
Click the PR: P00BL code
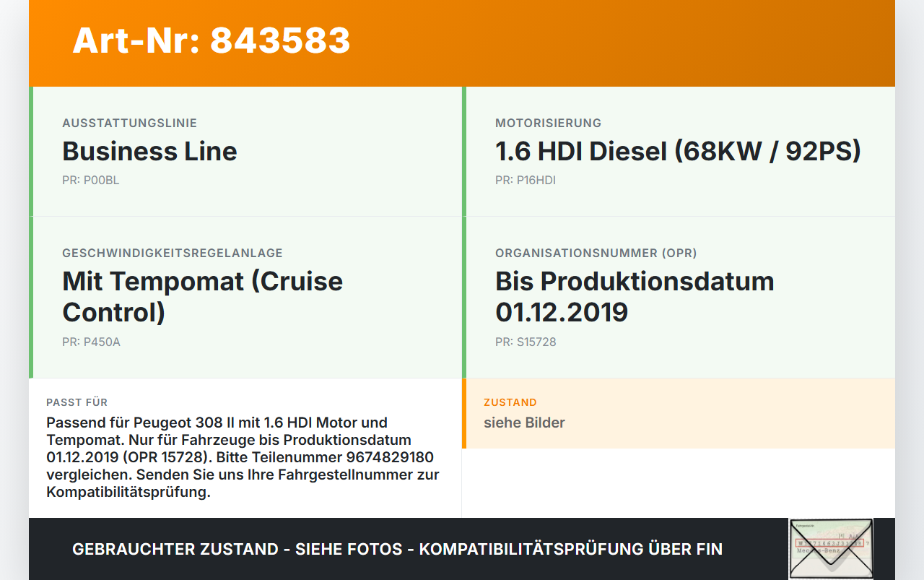(x=91, y=181)
